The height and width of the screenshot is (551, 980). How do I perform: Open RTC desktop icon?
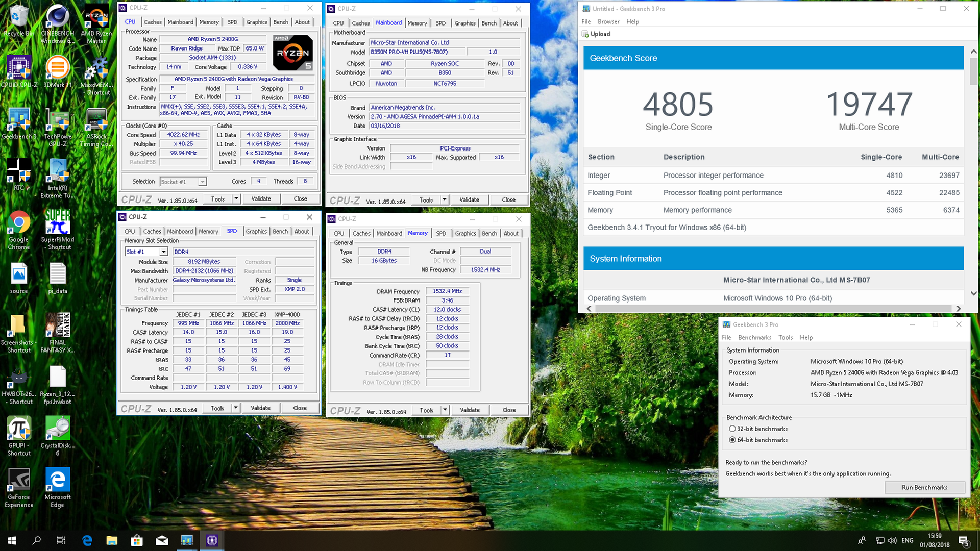coord(19,175)
